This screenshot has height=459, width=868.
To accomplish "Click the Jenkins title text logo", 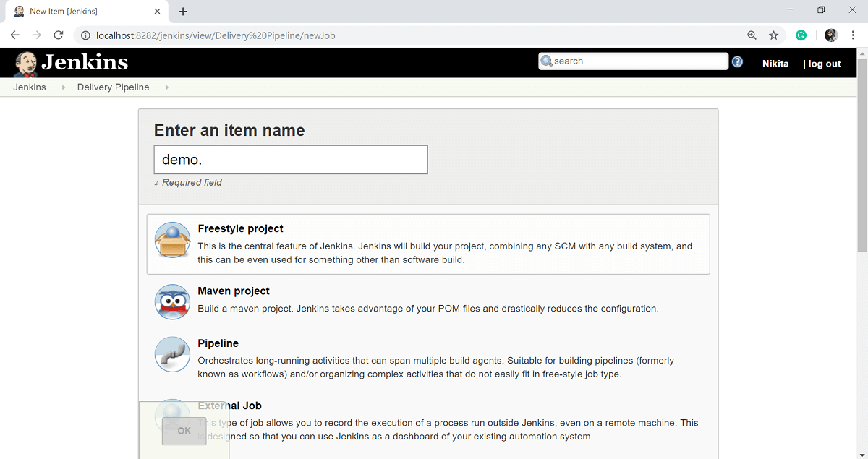I will click(x=85, y=63).
